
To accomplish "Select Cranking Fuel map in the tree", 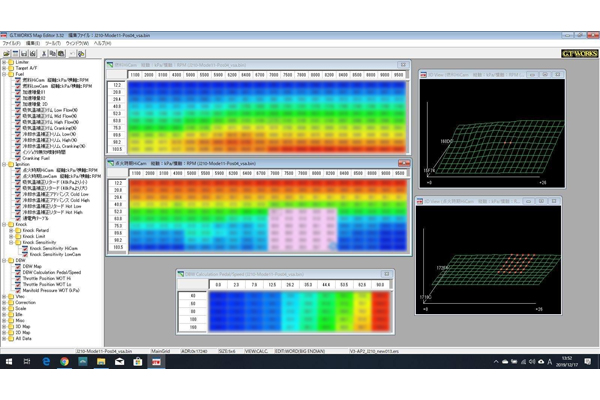I will (x=36, y=159).
